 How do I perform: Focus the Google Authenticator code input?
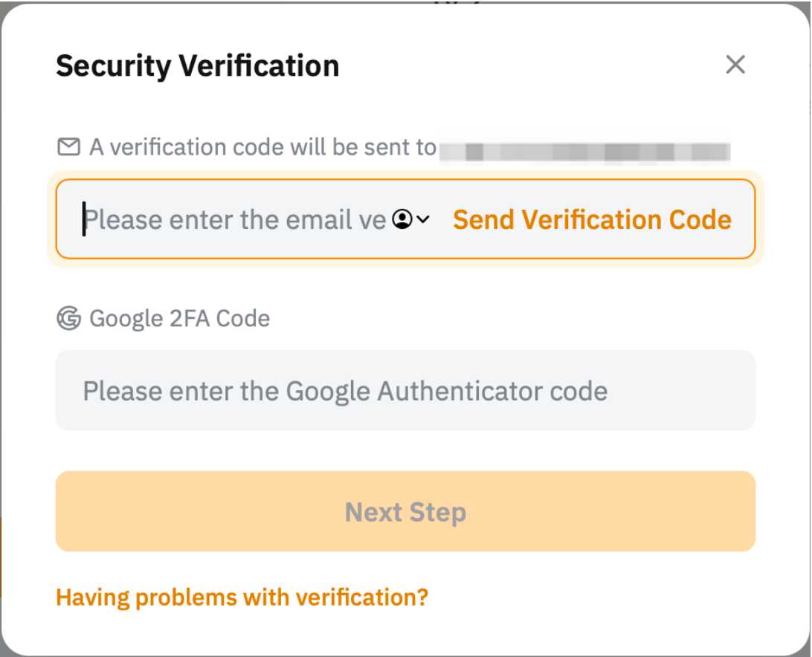[x=405, y=391]
